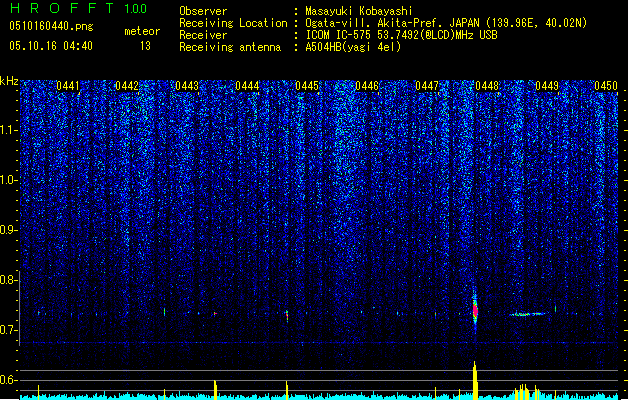Click the Observer label
This screenshot has width=629, height=400.
203,11
